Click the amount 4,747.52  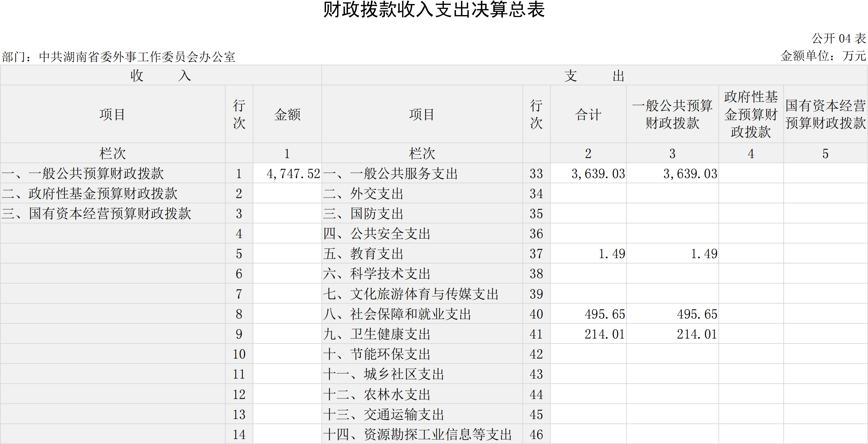coord(293,173)
